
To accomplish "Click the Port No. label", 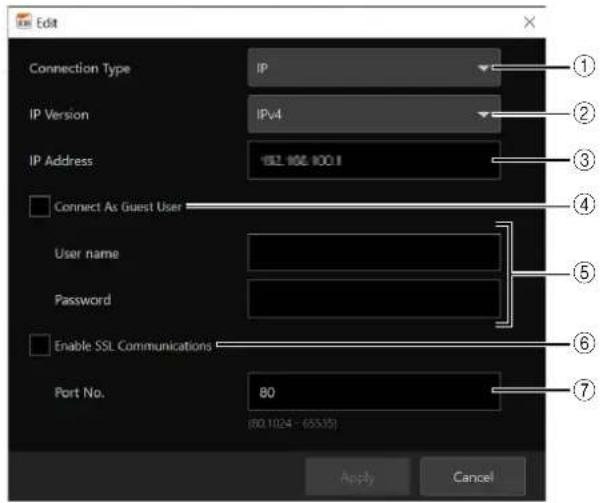I will pos(79,392).
